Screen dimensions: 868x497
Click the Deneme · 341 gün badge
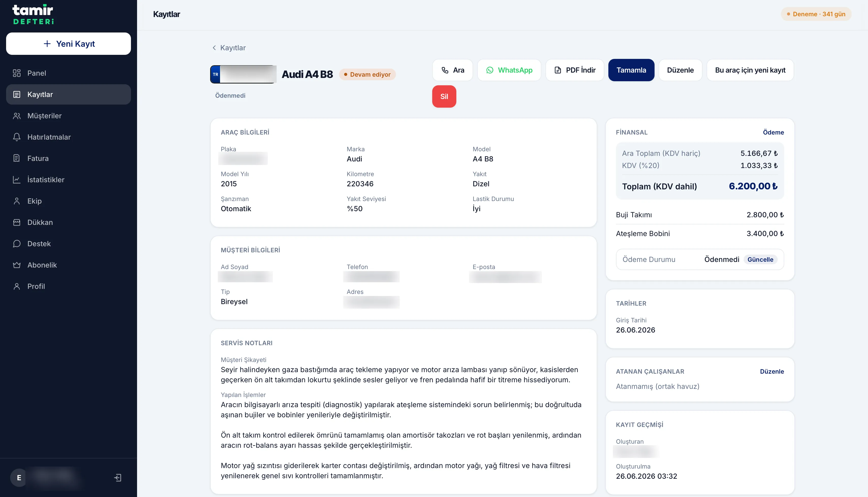[x=816, y=14]
